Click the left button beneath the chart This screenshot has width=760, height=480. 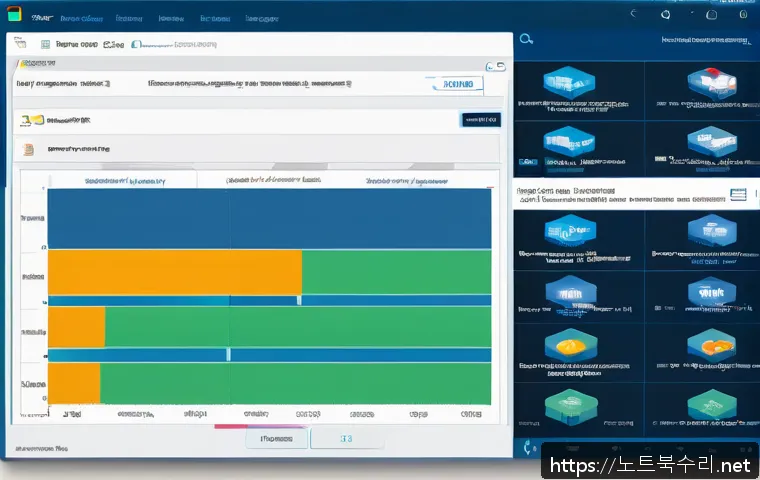point(276,438)
